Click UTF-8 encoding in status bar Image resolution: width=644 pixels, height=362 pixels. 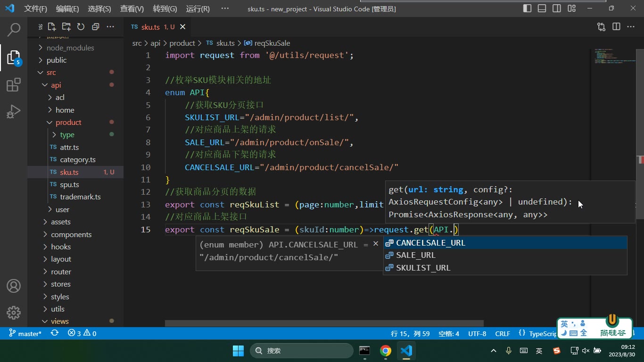(477, 333)
